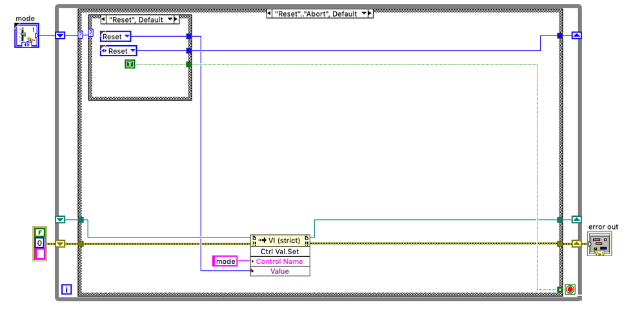This screenshot has height=311, width=644.
Task: Select the top-left blue shift register
Action: pos(61,35)
